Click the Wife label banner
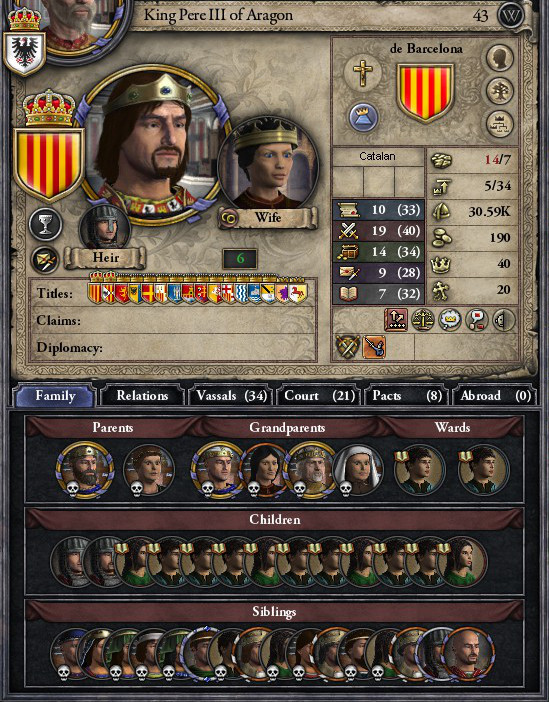The image size is (549, 702). 268,218
